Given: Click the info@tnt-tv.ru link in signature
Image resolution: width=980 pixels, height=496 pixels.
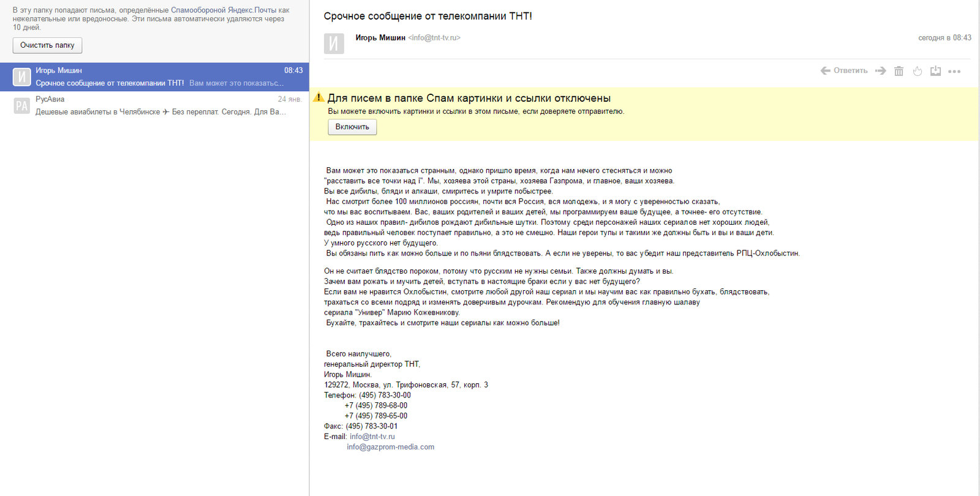Looking at the screenshot, I should (x=372, y=437).
